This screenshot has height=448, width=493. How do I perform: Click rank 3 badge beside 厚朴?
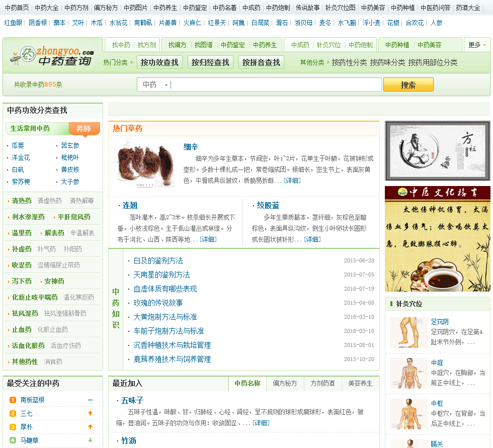[13, 427]
